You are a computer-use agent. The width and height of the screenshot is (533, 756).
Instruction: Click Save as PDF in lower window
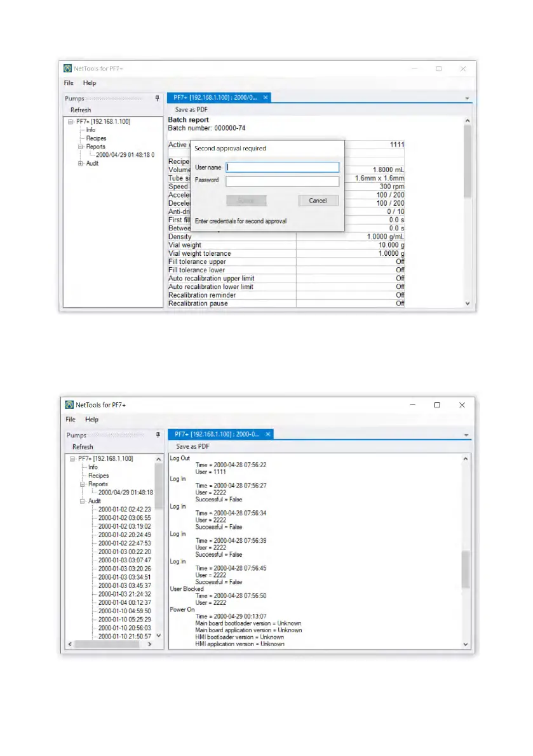192,446
